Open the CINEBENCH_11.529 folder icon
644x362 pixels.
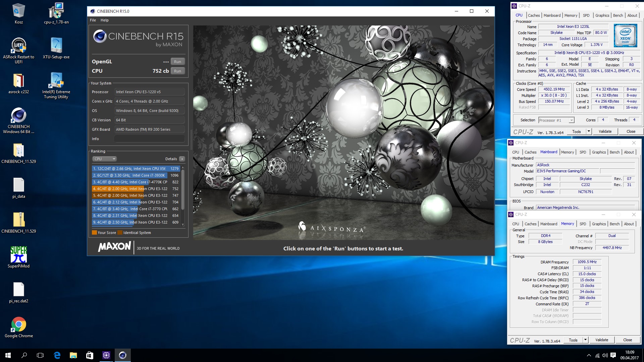click(x=18, y=154)
